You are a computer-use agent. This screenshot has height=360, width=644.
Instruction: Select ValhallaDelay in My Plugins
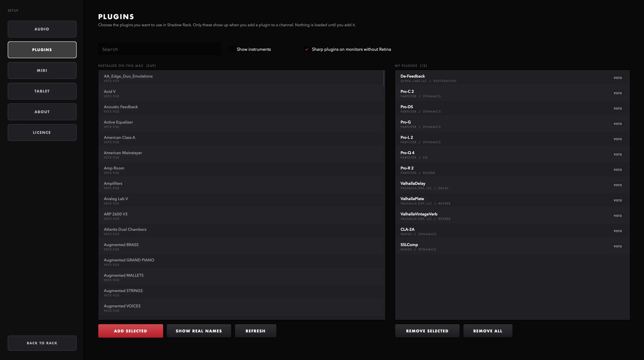tap(512, 185)
